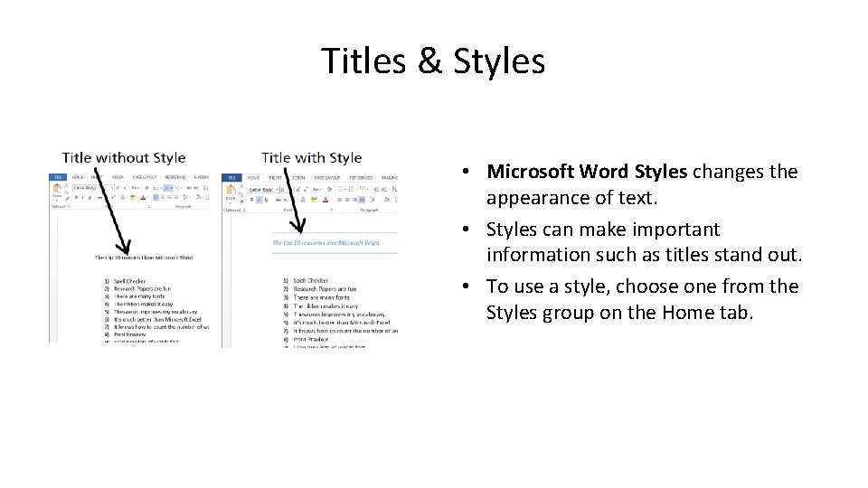Select PAGE LAYOUT tab in the 'Title without Style' window
Image resolution: width=868 pixels, height=488 pixels.
click(145, 177)
